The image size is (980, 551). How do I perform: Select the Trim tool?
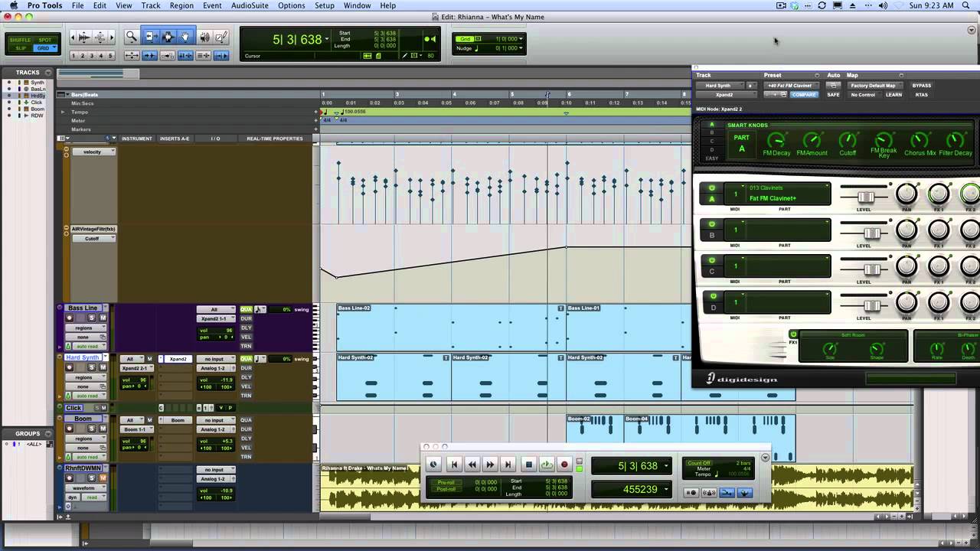150,37
